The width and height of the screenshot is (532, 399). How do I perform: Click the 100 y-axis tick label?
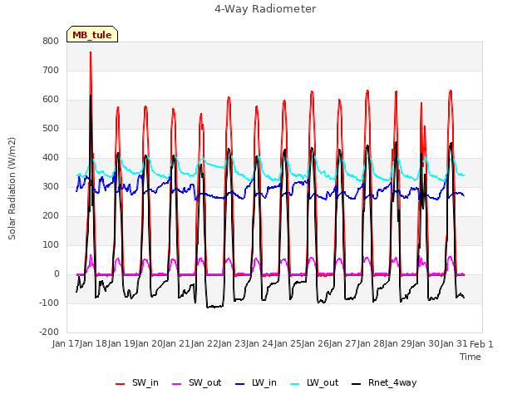coord(51,245)
